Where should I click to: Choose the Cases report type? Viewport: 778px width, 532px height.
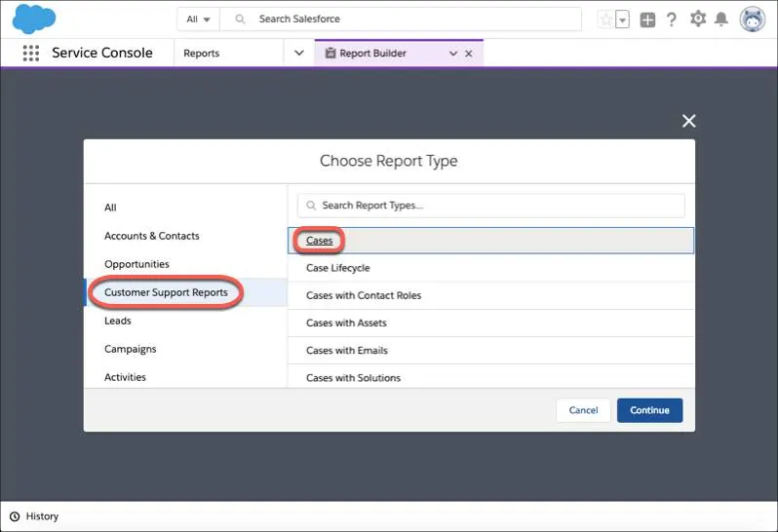(490, 241)
